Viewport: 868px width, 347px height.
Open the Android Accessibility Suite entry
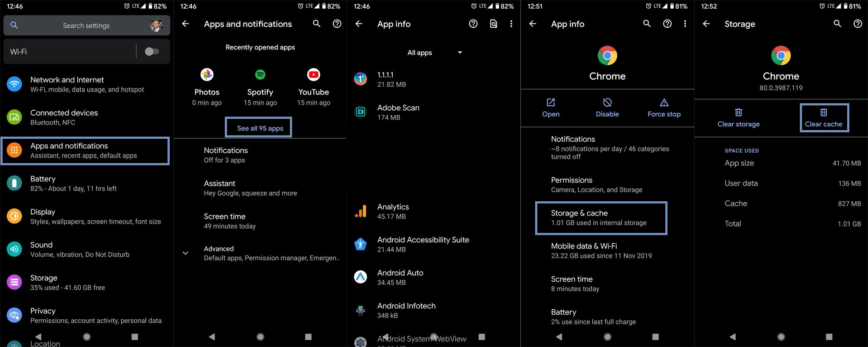point(434,244)
